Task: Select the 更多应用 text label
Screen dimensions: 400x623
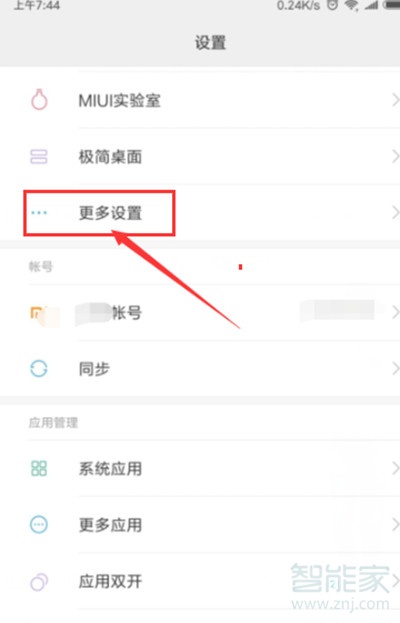Action: click(110, 525)
